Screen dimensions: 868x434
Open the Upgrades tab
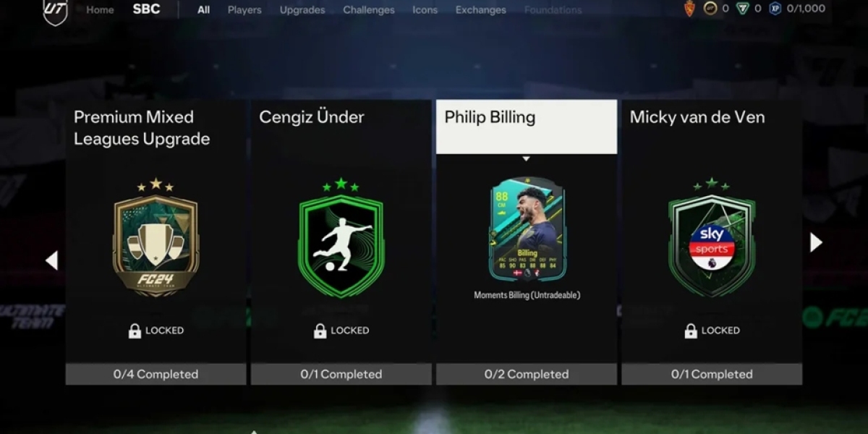[x=302, y=10]
